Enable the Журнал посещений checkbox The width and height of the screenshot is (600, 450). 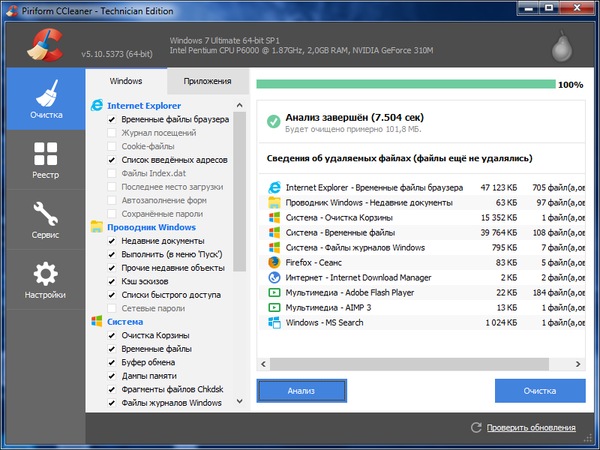(x=112, y=132)
